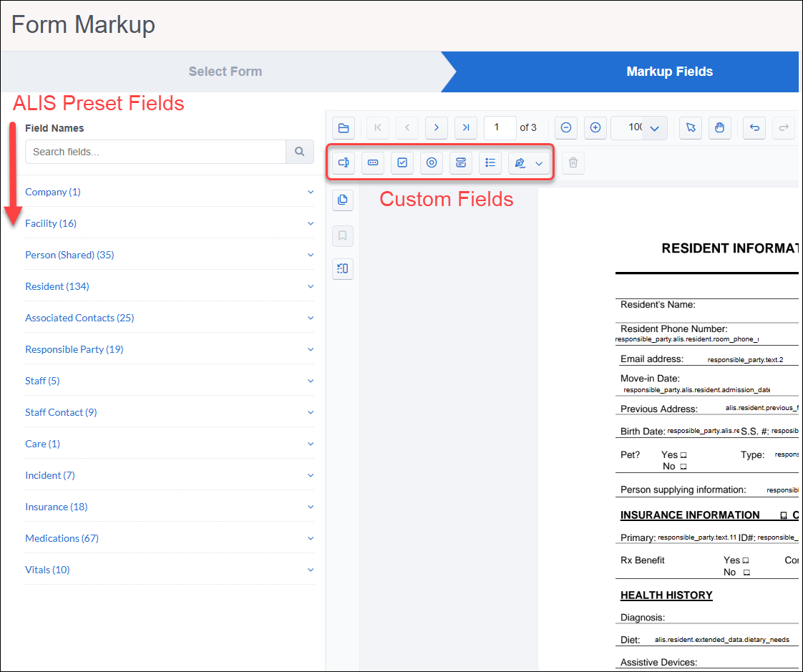Add a custom list box field

(x=490, y=163)
